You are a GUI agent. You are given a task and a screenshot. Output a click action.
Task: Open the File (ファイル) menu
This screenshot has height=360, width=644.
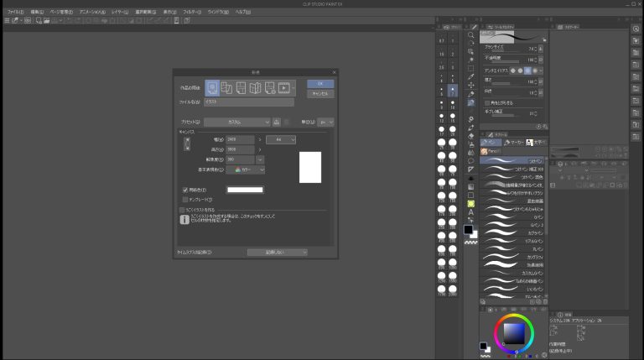pyautogui.click(x=15, y=12)
